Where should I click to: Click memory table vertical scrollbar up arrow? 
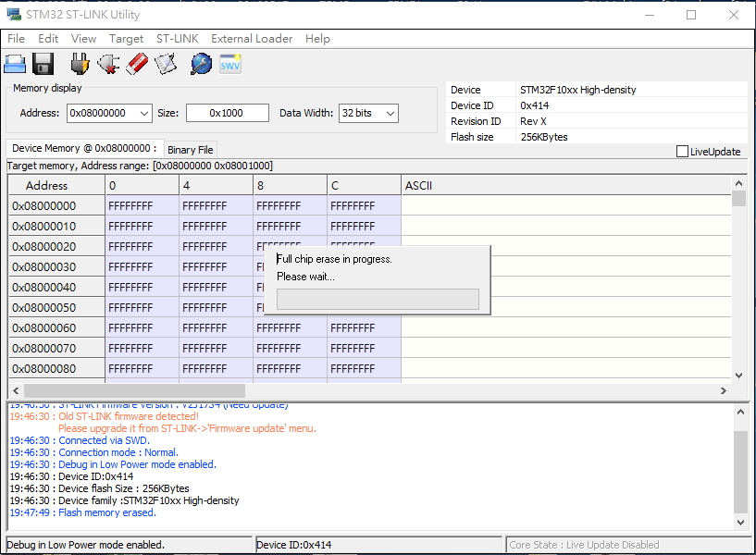pyautogui.click(x=738, y=183)
